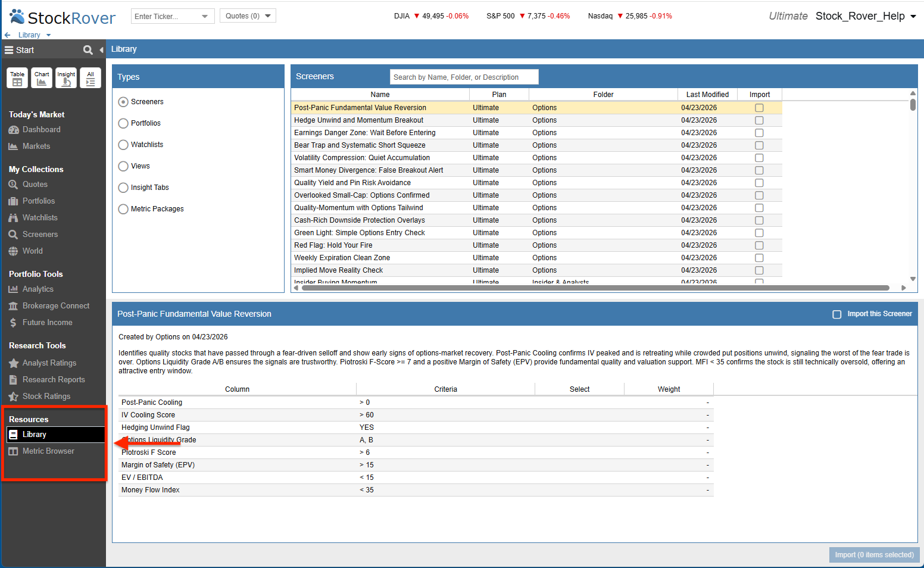Open Stock_Rover_Help account menu
The image size is (924, 568).
[x=866, y=16]
